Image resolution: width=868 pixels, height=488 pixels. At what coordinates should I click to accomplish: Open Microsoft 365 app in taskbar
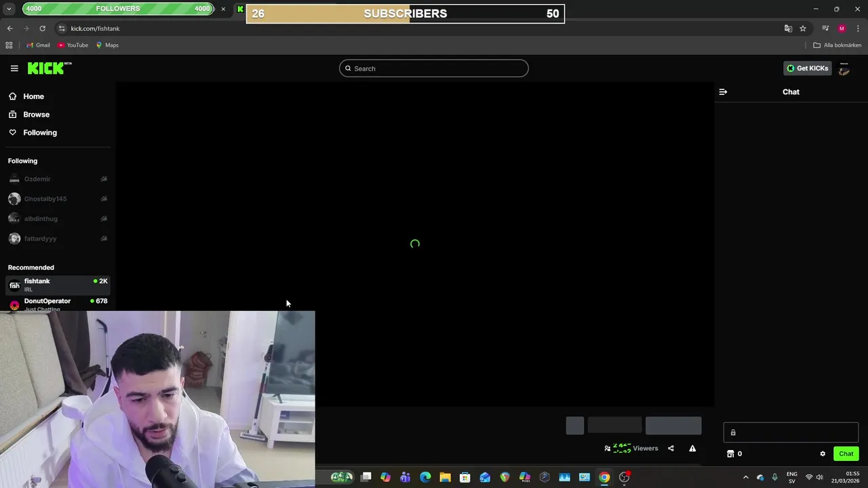tap(525, 477)
